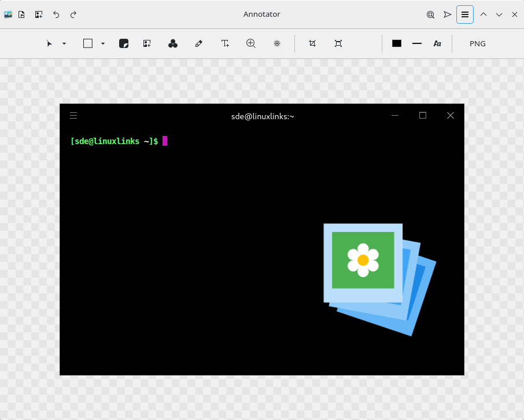Select the rectangle shape tool
524x420 pixels.
tap(87, 43)
